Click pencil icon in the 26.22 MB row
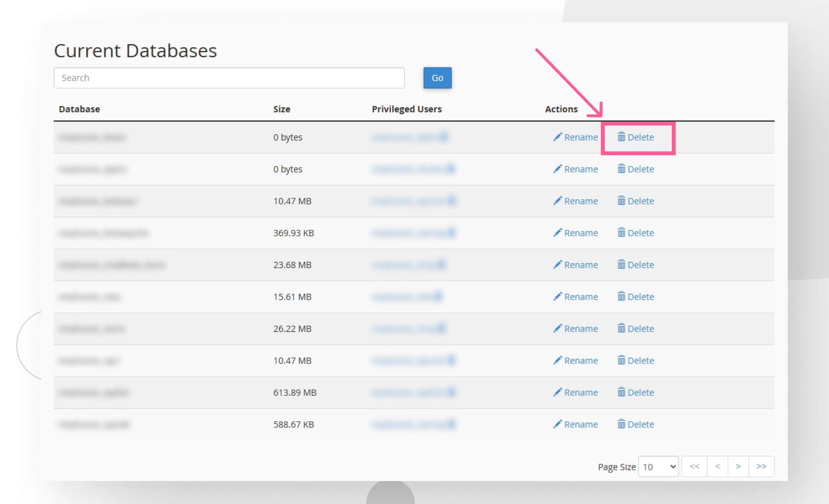Image resolution: width=829 pixels, height=504 pixels. (557, 328)
